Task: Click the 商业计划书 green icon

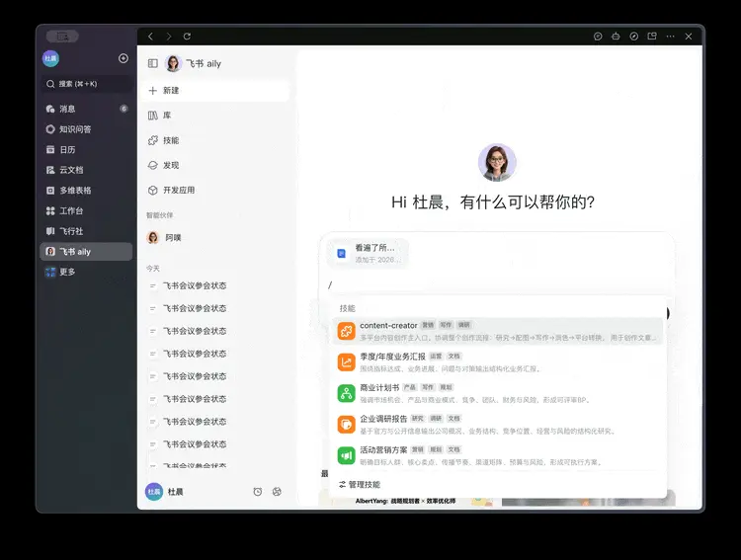Action: 347,393
